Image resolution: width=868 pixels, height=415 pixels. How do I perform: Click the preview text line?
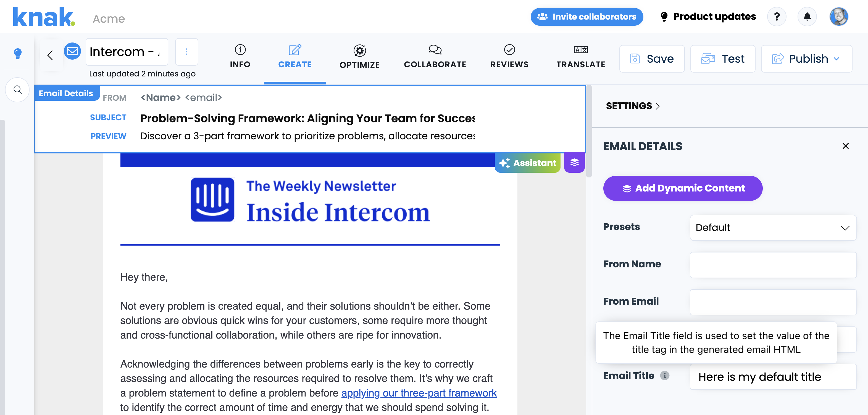pos(307,136)
